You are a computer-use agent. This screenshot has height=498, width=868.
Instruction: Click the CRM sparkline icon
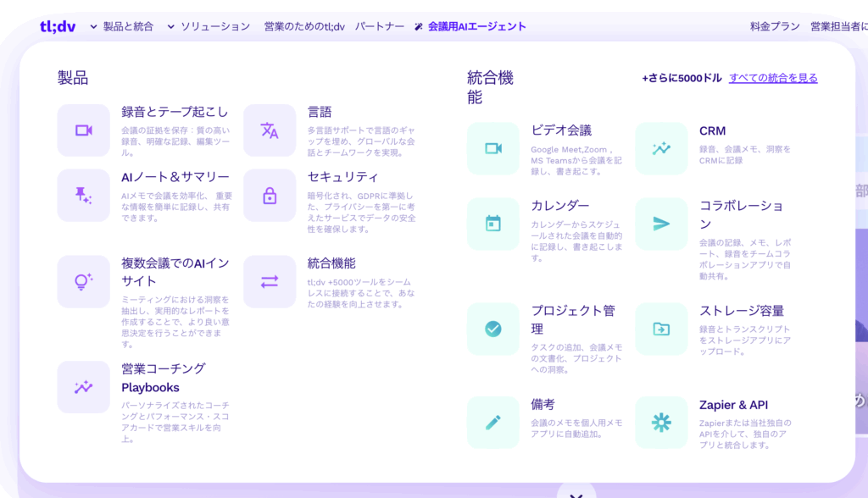(x=661, y=149)
